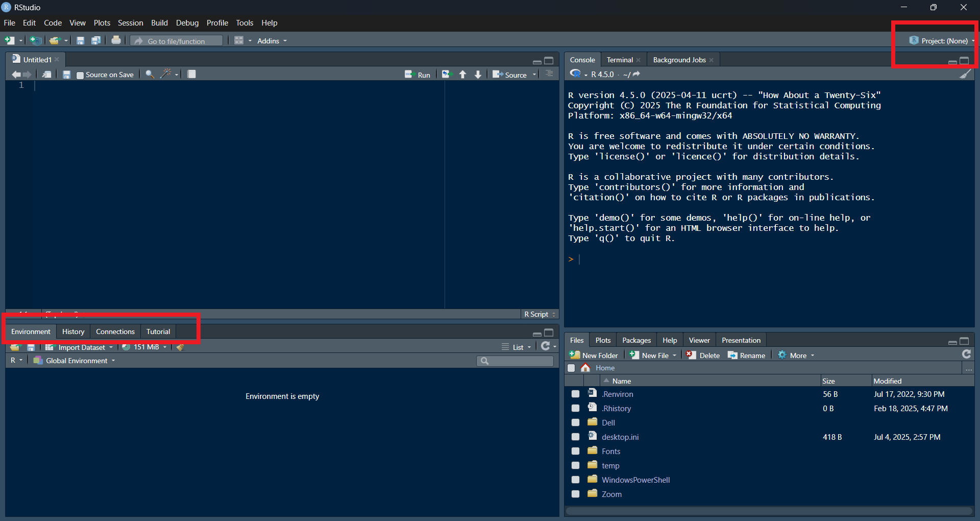Open the 151 MiB memory usage dropdown
The image size is (980, 521).
pos(145,347)
